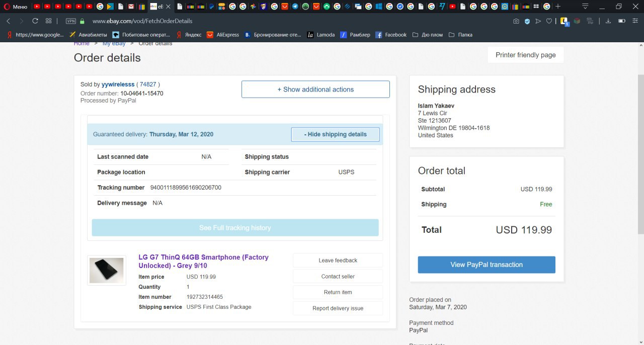Open the ad blocker shield icon
This screenshot has height=345, width=644.
pos(527,21)
